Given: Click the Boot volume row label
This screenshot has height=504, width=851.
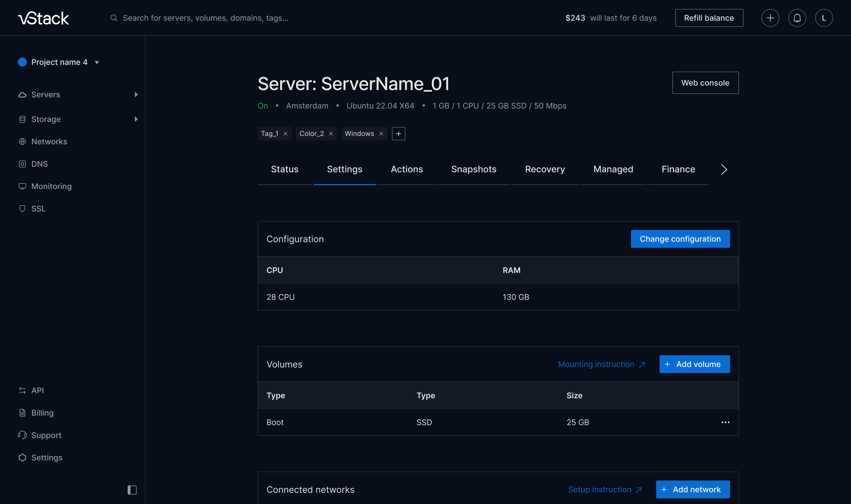Looking at the screenshot, I should click(x=275, y=423).
